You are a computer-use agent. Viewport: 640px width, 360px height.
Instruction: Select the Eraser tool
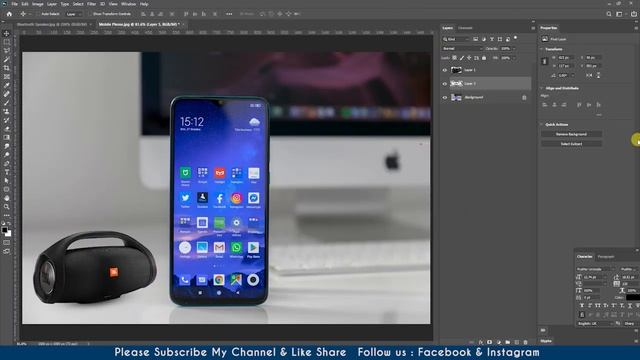tap(7, 129)
